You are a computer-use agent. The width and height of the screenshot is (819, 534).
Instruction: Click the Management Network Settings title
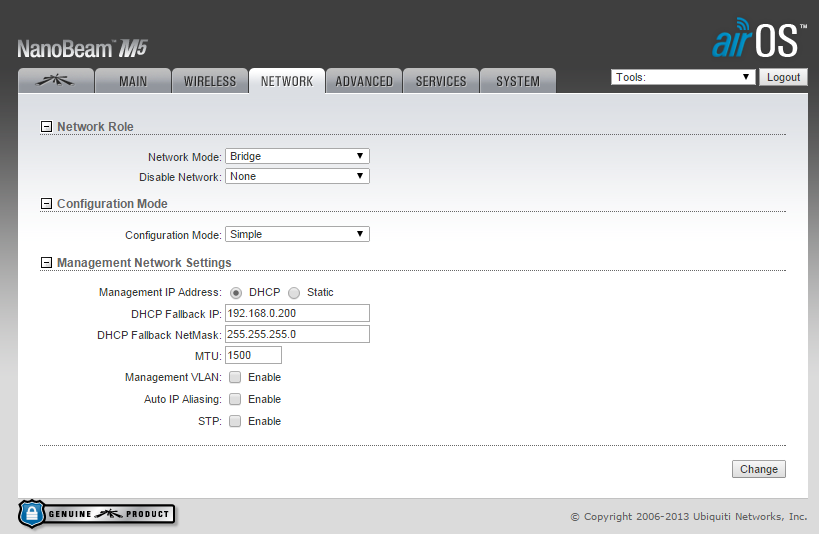tap(144, 263)
